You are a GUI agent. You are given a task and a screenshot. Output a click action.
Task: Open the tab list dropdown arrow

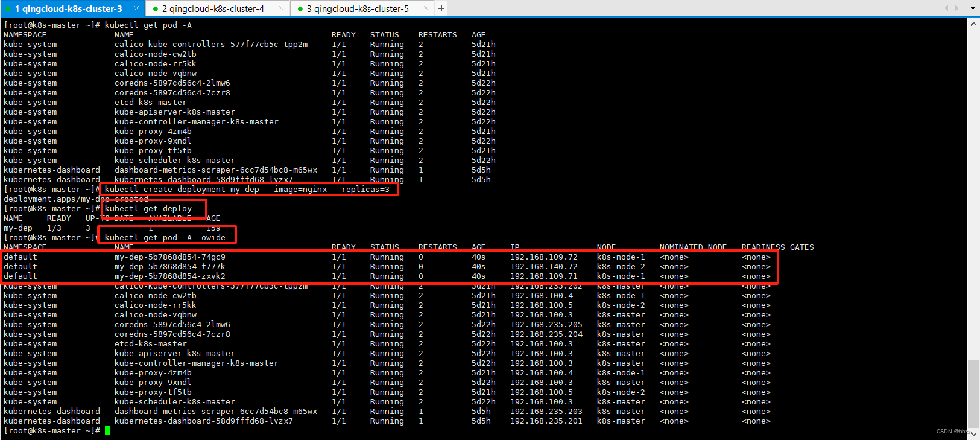pyautogui.click(x=973, y=8)
